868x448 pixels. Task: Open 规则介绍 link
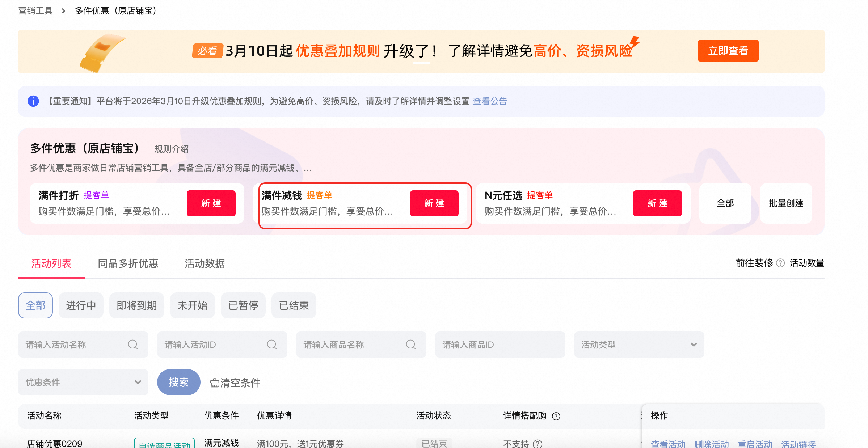(x=172, y=149)
